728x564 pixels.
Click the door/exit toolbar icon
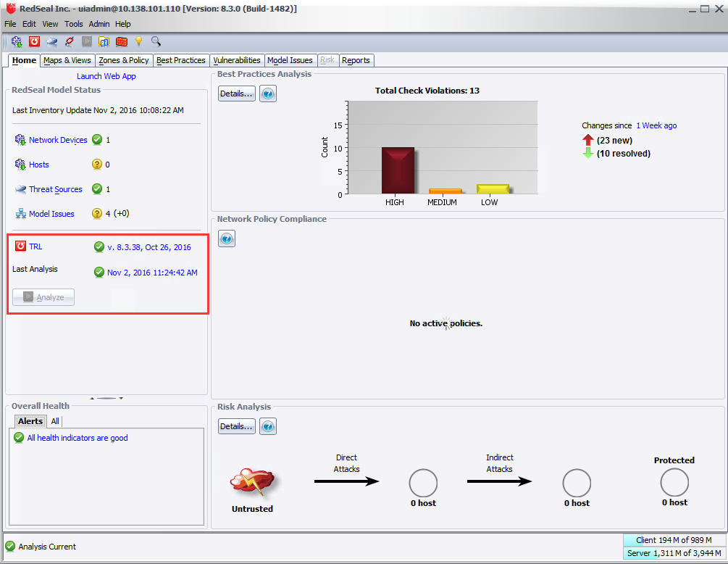(x=103, y=41)
